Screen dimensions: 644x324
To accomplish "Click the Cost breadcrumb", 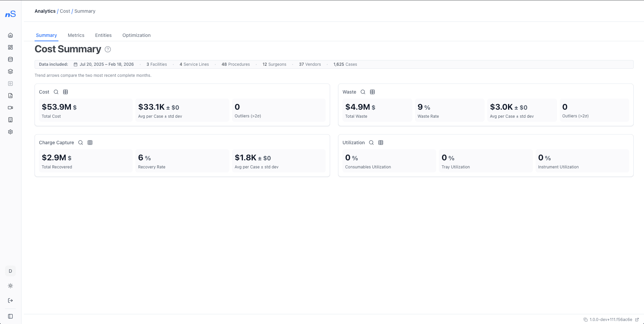I will pos(65,11).
